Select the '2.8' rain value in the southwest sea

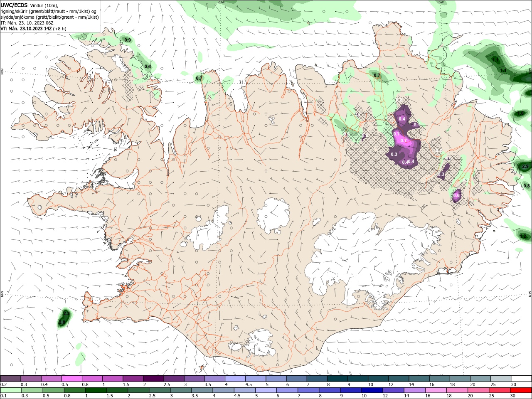(62, 322)
